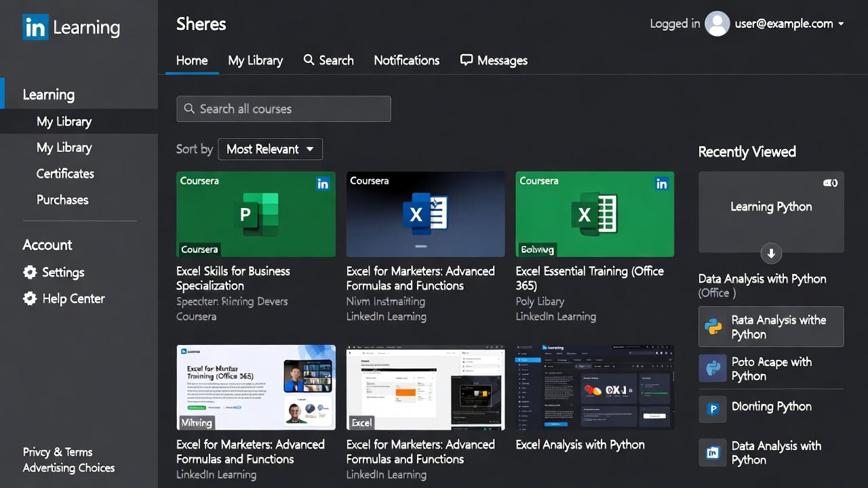
Task: Switch to the Notifications tab
Action: pos(406,60)
